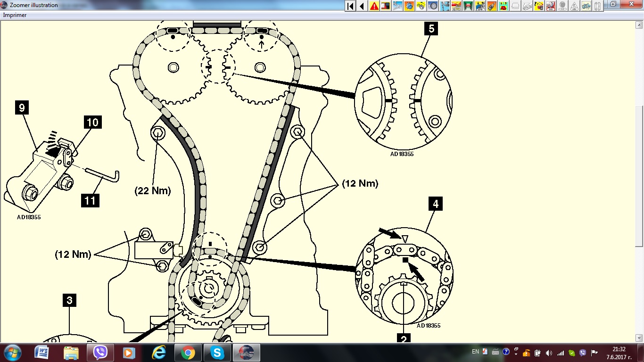
Task: Click the "Zoomer illustration" window title
Action: point(34,5)
